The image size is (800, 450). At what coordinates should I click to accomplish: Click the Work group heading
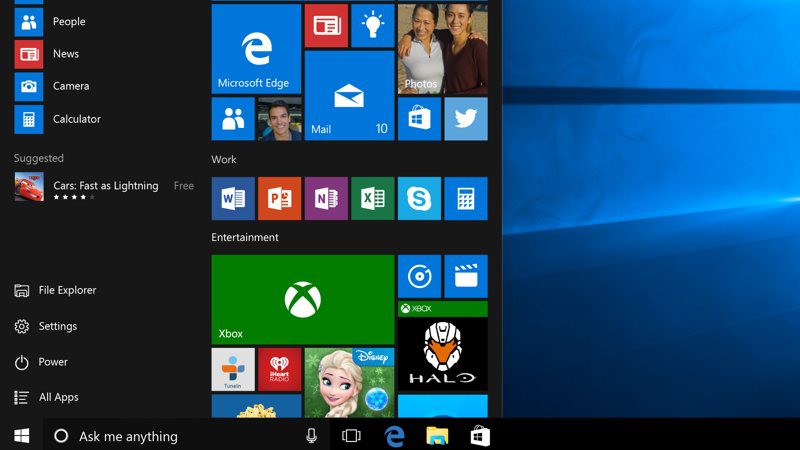pyautogui.click(x=223, y=160)
